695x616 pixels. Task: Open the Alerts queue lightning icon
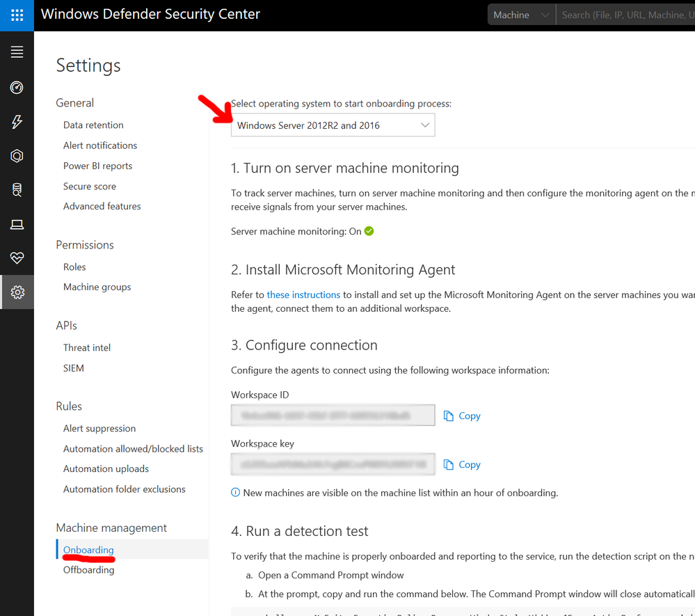click(17, 122)
